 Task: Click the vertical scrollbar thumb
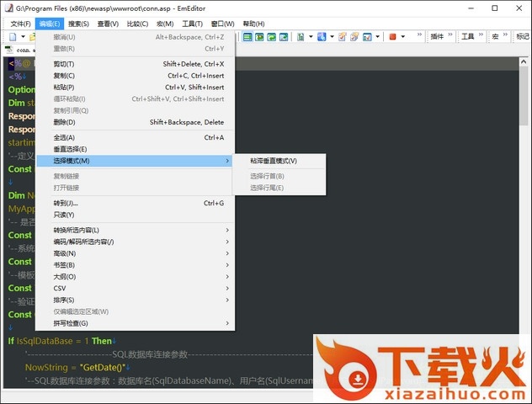coord(524,96)
